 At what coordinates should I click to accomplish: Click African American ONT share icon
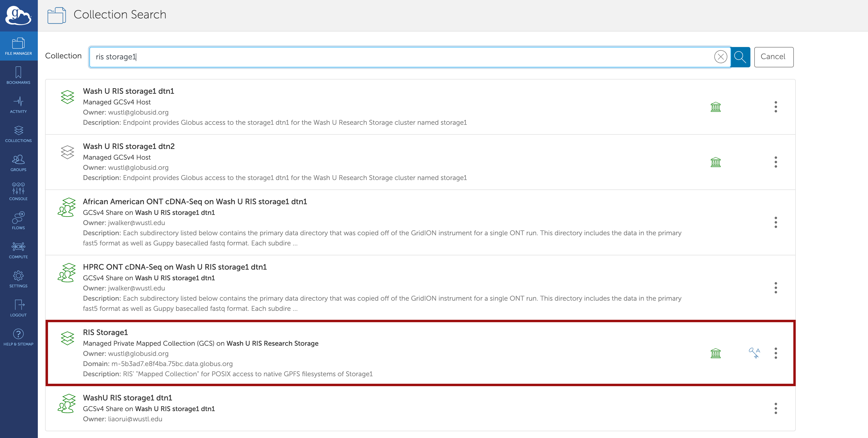pyautogui.click(x=67, y=207)
